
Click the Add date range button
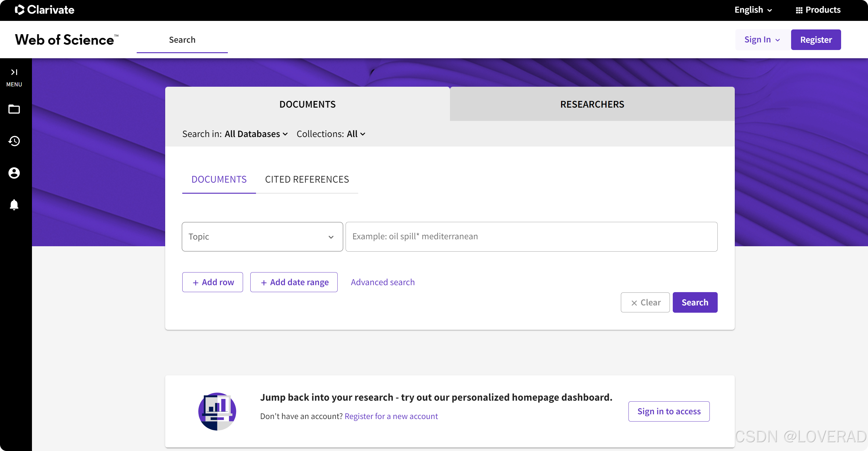pyautogui.click(x=294, y=282)
